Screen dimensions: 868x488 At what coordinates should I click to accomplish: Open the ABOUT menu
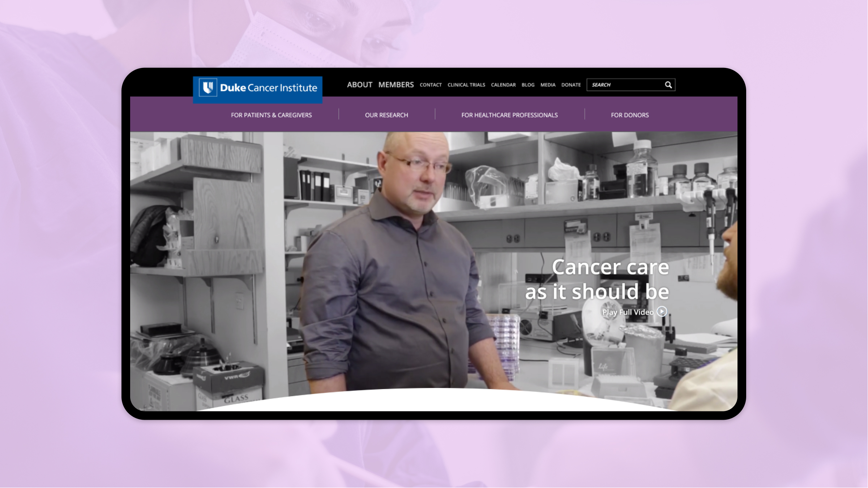(360, 85)
